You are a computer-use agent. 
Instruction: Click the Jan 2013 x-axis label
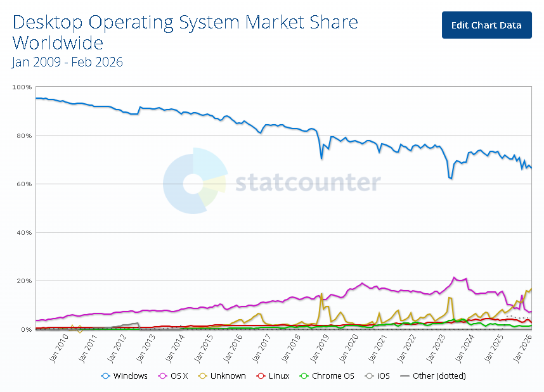(x=146, y=348)
